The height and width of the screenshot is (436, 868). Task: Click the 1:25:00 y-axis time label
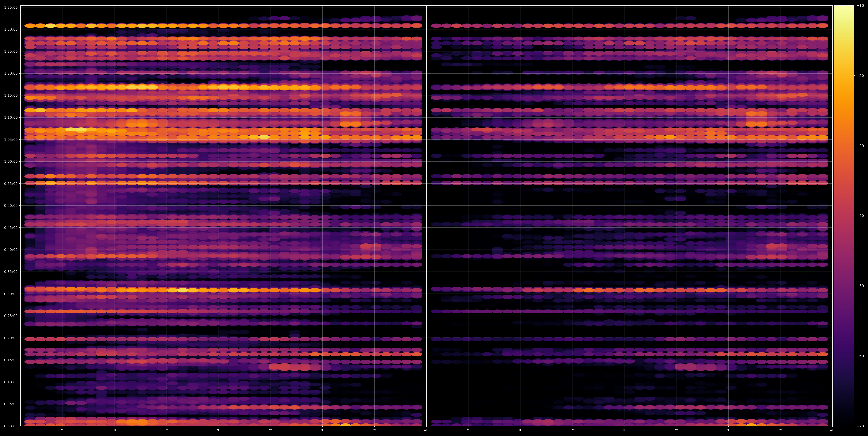[x=11, y=51]
